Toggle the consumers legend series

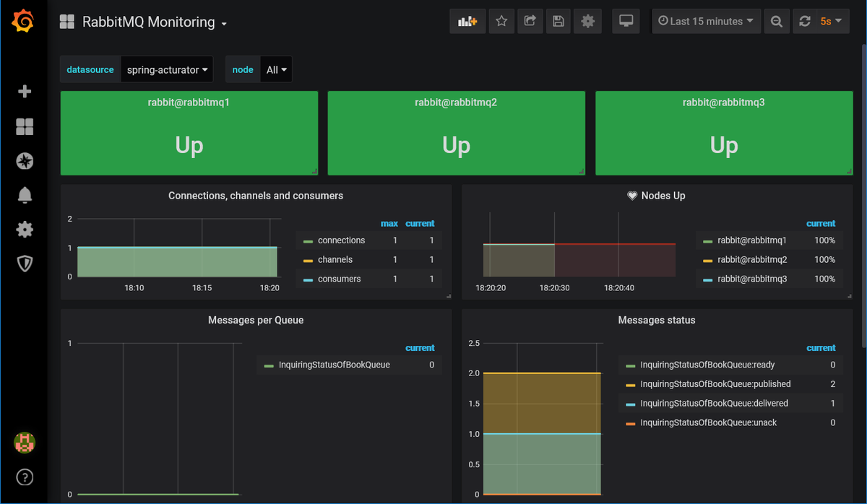tap(339, 279)
